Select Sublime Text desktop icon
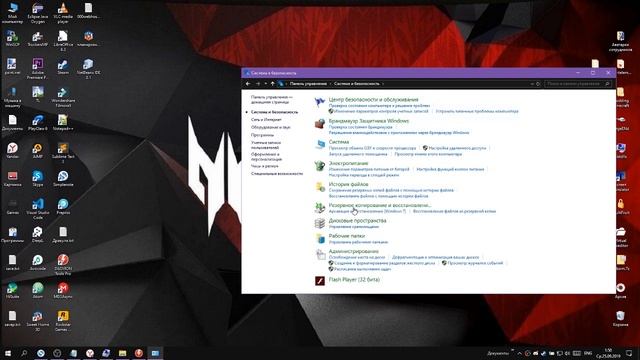640x360 pixels. (x=63, y=153)
